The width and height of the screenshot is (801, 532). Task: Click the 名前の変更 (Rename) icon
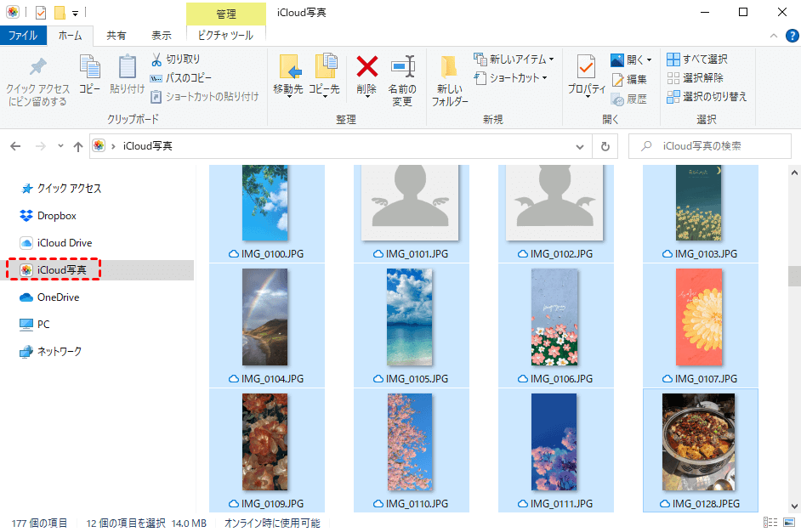pyautogui.click(x=402, y=66)
